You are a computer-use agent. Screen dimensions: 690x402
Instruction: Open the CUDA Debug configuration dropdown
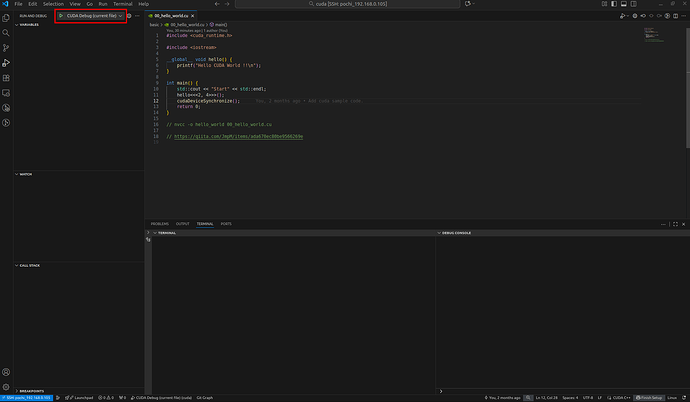click(94, 16)
